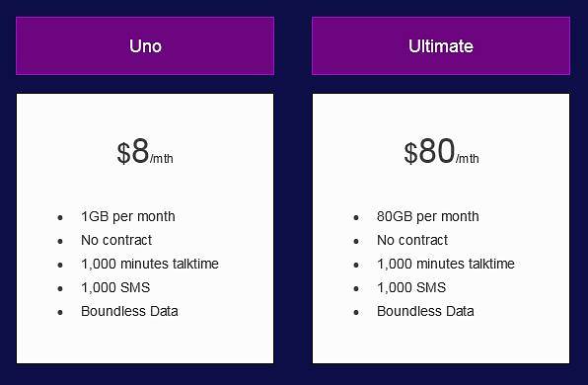Image resolution: width=588 pixels, height=385 pixels.
Task: Click 'No contract' in the Ultimate plan
Action: 412,240
